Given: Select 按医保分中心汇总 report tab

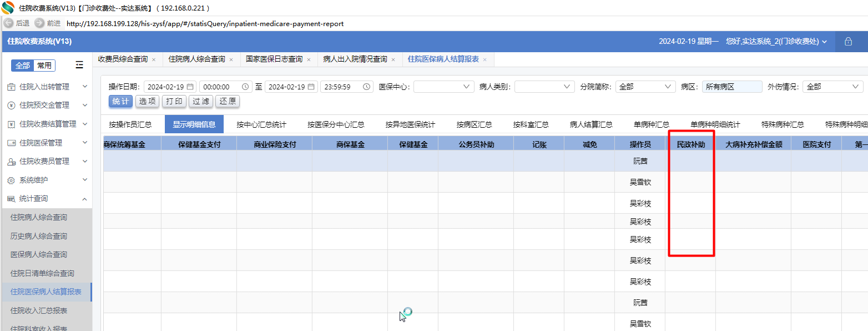Looking at the screenshot, I should pyautogui.click(x=336, y=124).
